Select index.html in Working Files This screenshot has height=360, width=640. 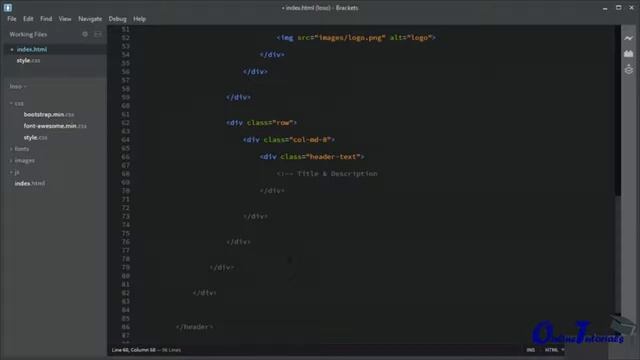pos(32,49)
